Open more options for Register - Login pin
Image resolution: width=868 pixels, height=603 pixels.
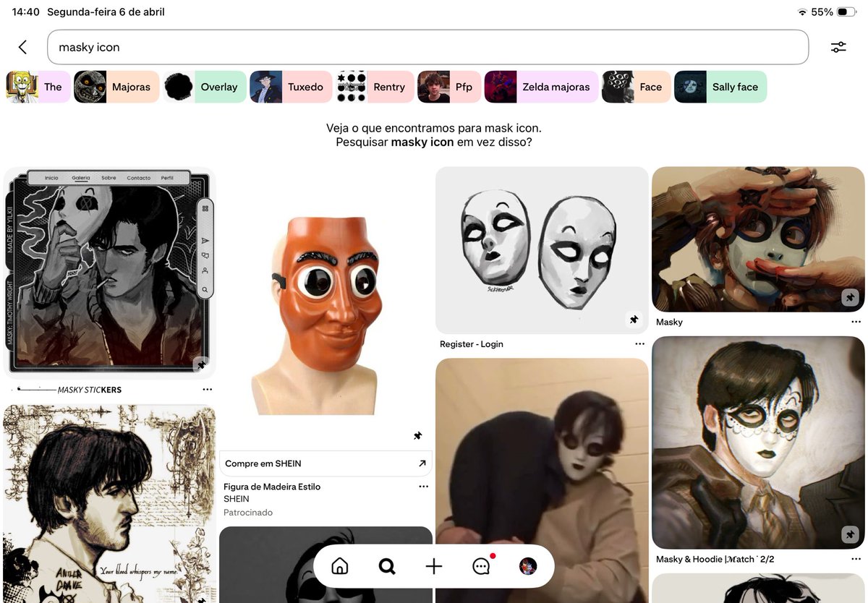pyautogui.click(x=639, y=344)
